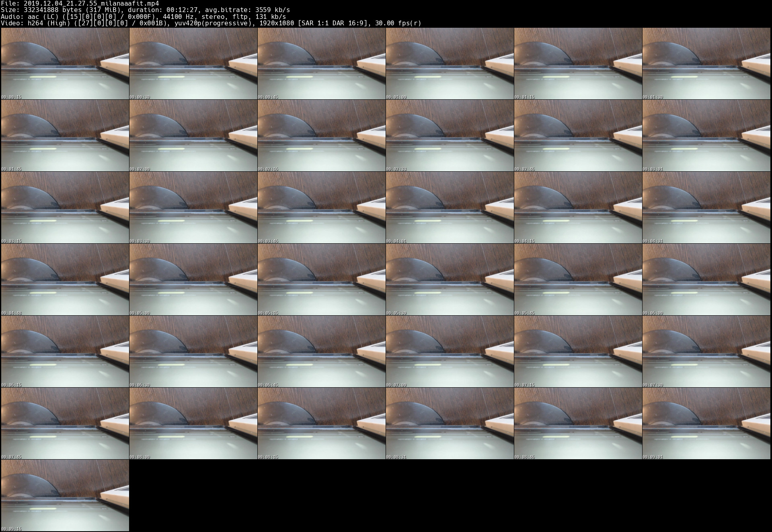Pick the frame labeled 00:04:31
The image size is (772, 532).
click(706, 207)
